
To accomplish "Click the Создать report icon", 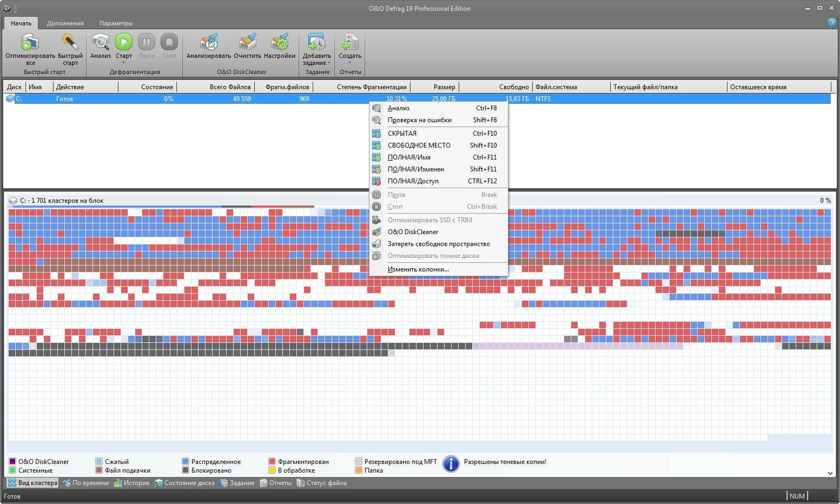I will coord(350,42).
